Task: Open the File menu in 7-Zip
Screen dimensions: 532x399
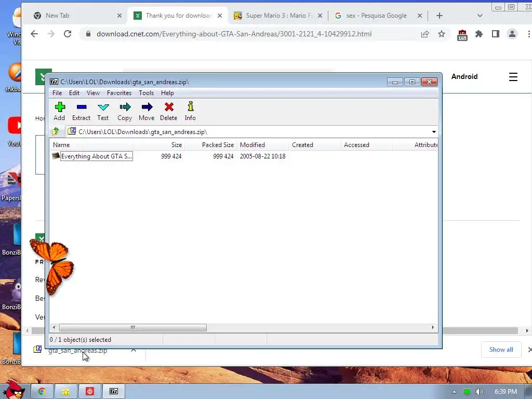Action: (57, 93)
